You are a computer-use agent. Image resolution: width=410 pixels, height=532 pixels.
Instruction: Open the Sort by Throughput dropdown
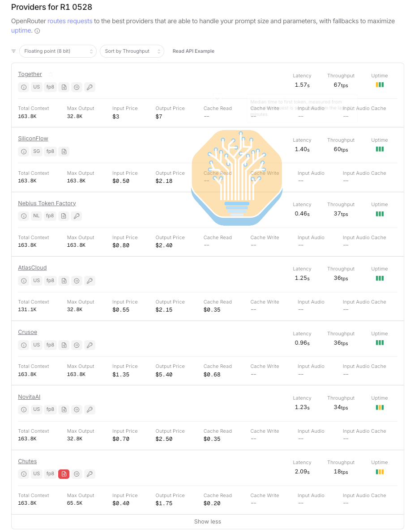[132, 51]
